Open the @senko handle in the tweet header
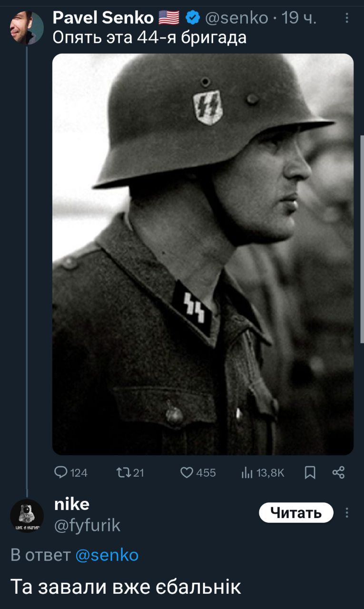 pos(236,18)
